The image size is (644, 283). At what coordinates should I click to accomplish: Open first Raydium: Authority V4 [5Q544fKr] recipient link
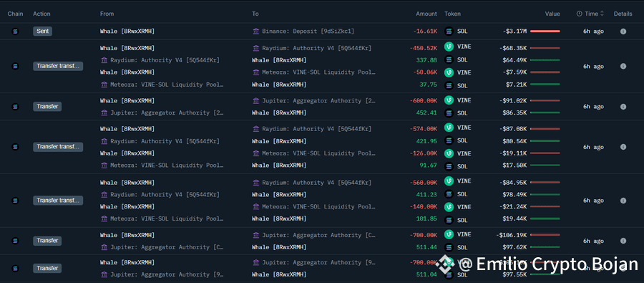click(x=317, y=48)
